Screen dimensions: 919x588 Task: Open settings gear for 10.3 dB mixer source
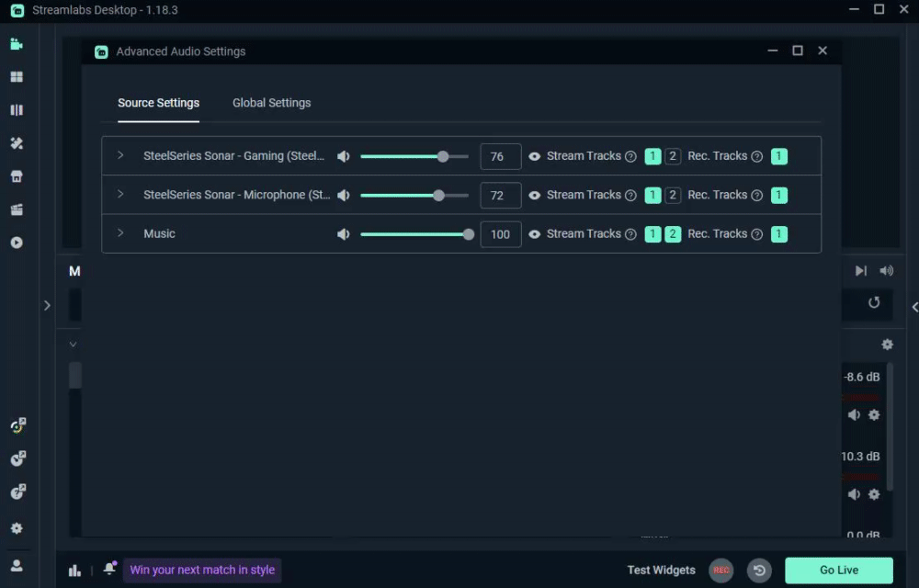pos(874,494)
